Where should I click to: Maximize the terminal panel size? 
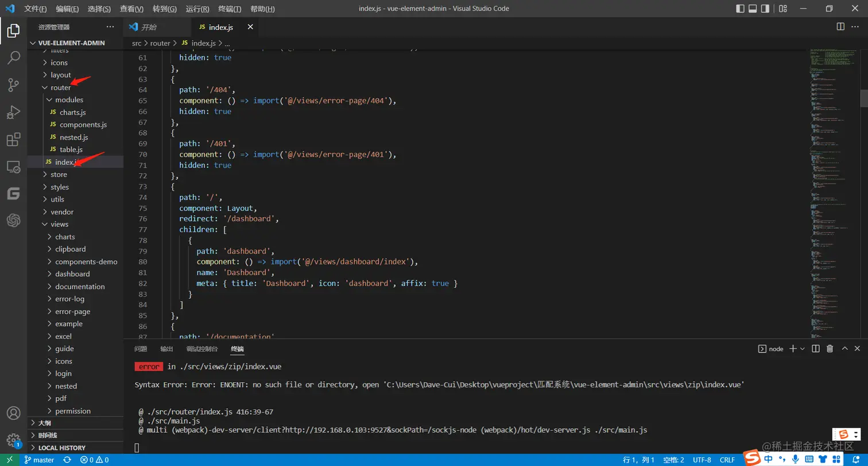[844, 349]
